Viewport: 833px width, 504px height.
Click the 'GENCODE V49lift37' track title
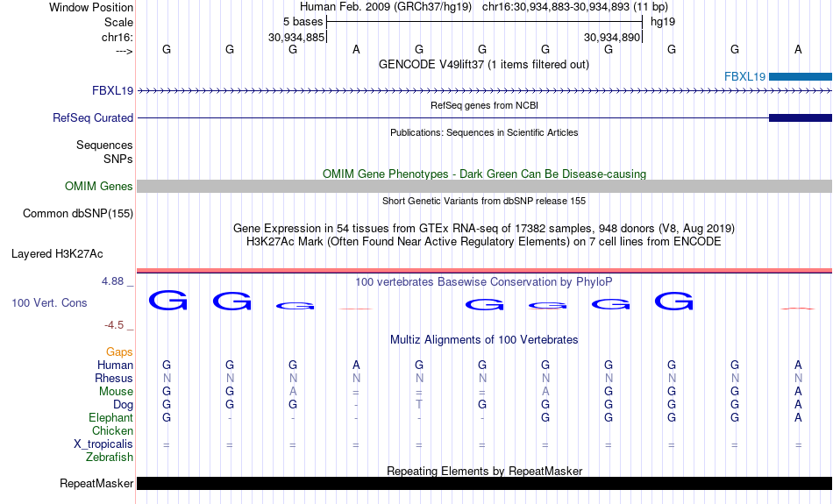pos(483,64)
